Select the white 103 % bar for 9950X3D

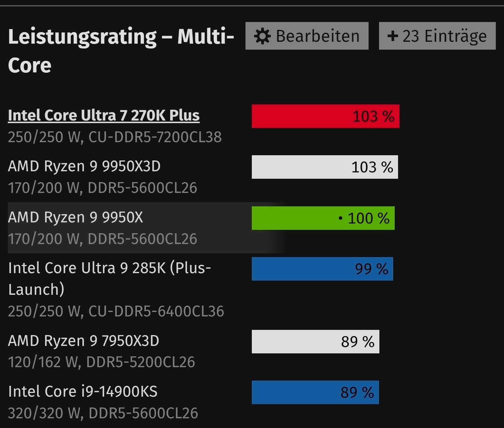325,167
